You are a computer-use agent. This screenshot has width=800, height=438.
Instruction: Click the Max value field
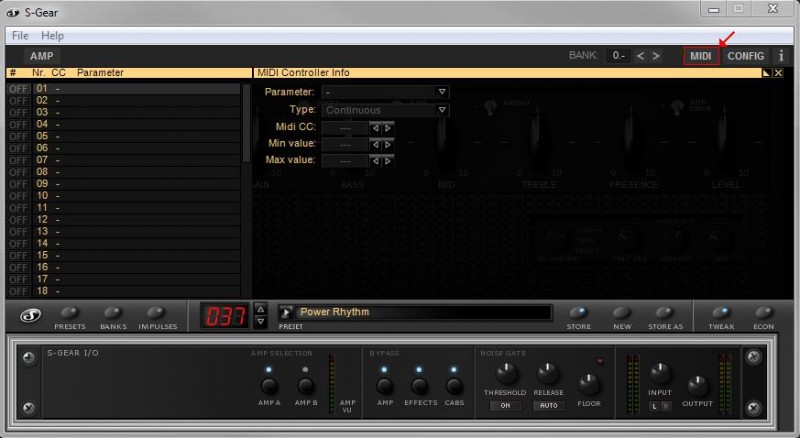(345, 161)
